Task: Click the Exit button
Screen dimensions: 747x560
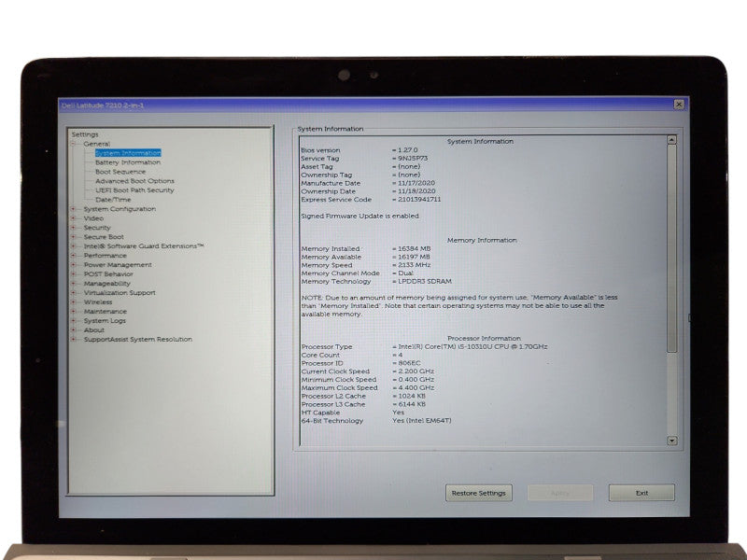Action: click(641, 494)
